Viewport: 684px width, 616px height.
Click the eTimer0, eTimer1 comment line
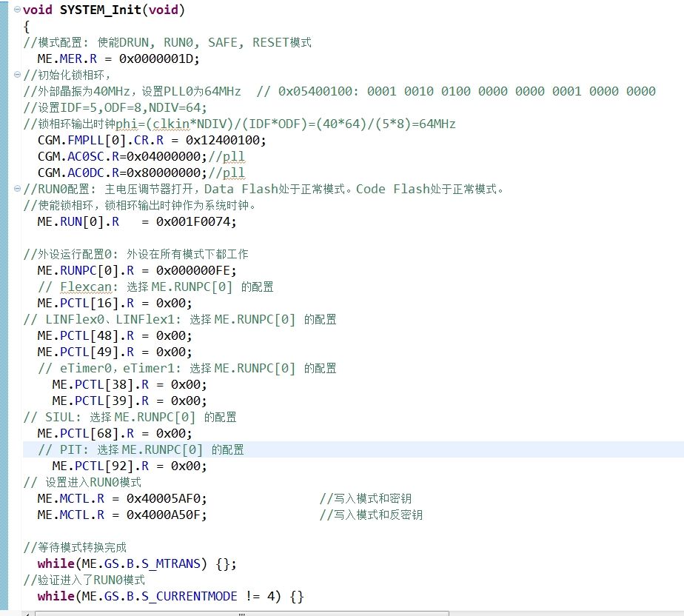point(187,368)
